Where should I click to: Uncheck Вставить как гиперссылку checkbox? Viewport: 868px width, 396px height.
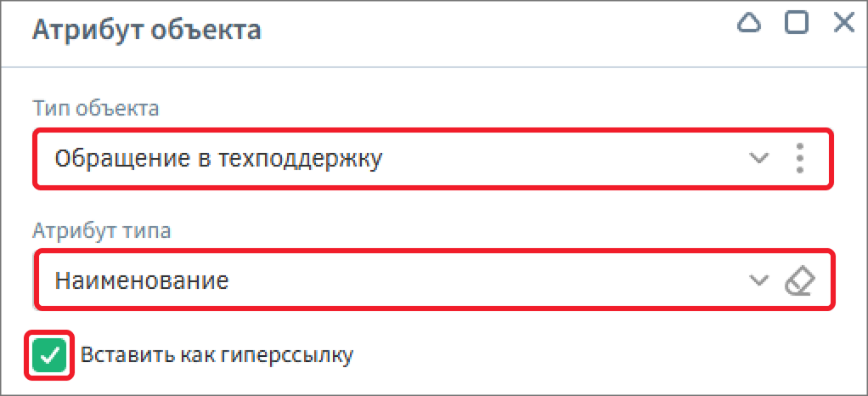point(49,355)
